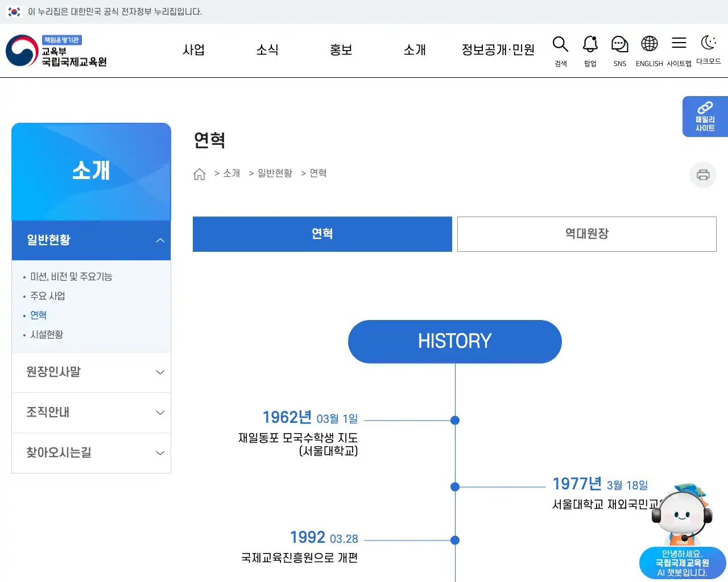Open the AI chatbot mascot
Screen dimensions: 728x582
click(682, 514)
